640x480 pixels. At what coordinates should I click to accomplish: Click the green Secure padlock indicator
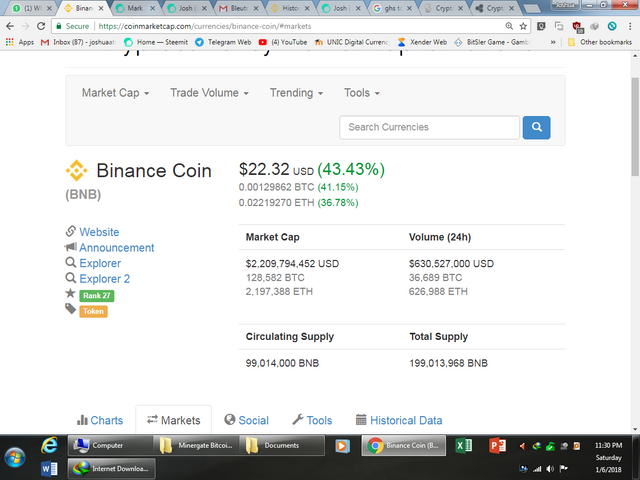point(73,26)
